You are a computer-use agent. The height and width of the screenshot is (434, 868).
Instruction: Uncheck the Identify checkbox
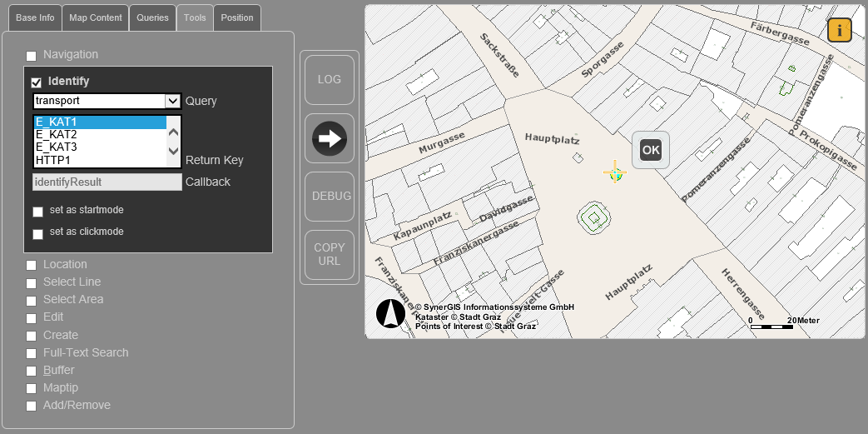coord(37,82)
